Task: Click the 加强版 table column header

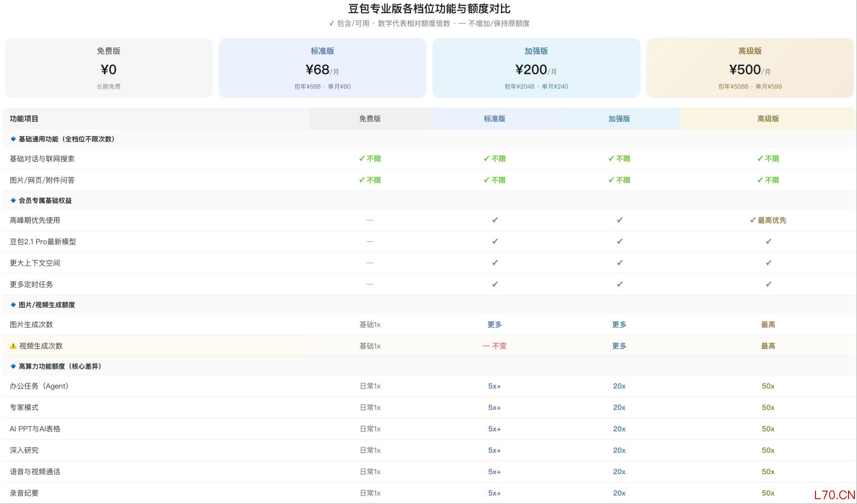Action: coord(619,119)
